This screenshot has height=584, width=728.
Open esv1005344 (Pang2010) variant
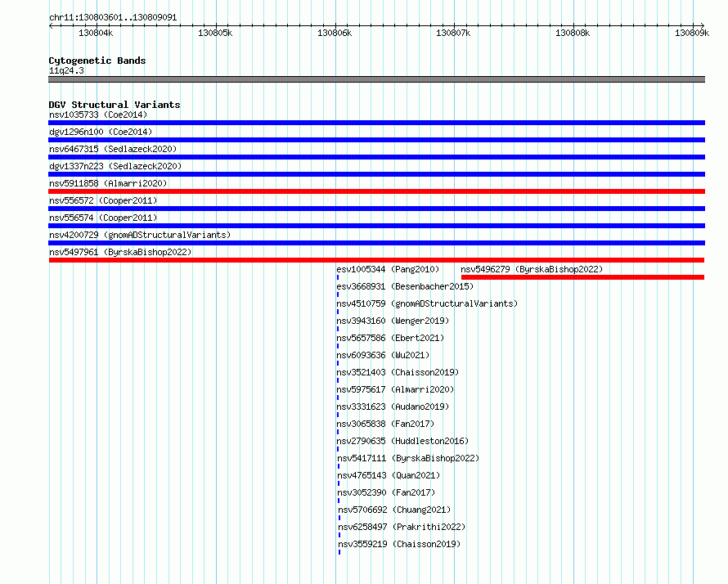pyautogui.click(x=388, y=269)
